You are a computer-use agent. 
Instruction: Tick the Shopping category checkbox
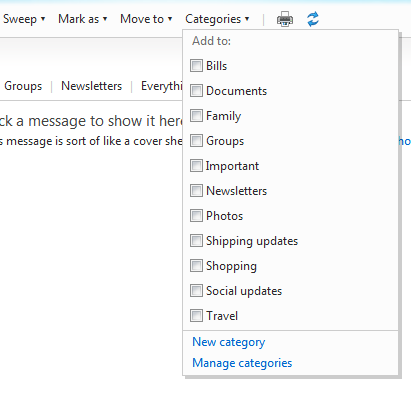196,265
